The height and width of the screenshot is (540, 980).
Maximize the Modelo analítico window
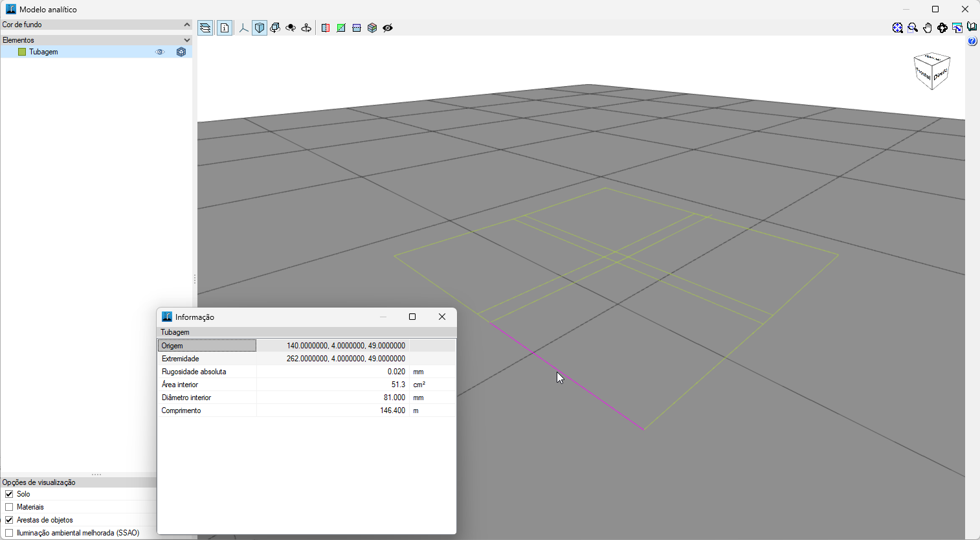tap(935, 9)
